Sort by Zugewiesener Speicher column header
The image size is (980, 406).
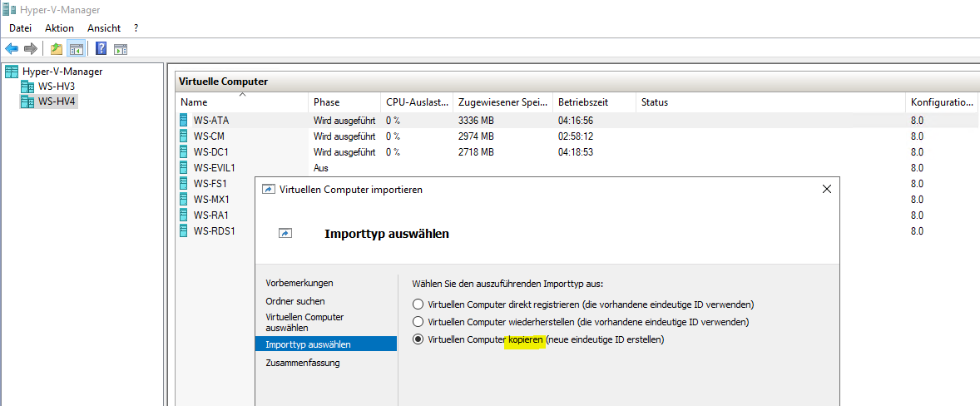[503, 102]
